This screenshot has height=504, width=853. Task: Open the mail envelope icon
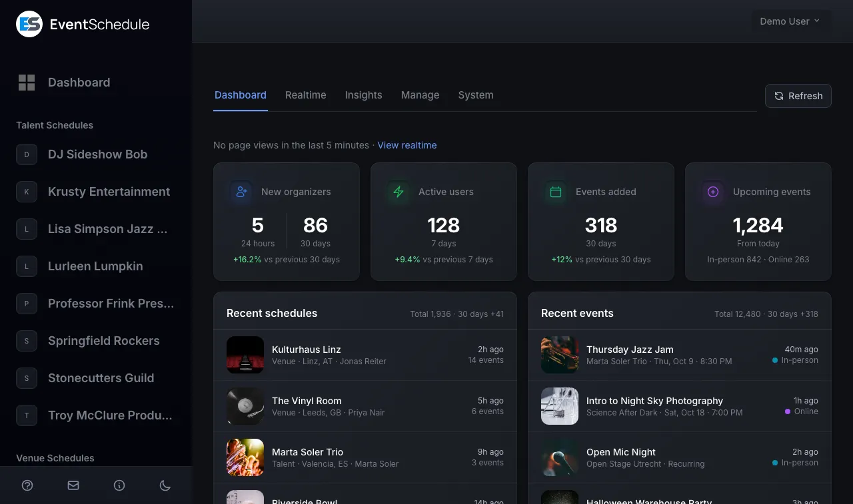(73, 485)
